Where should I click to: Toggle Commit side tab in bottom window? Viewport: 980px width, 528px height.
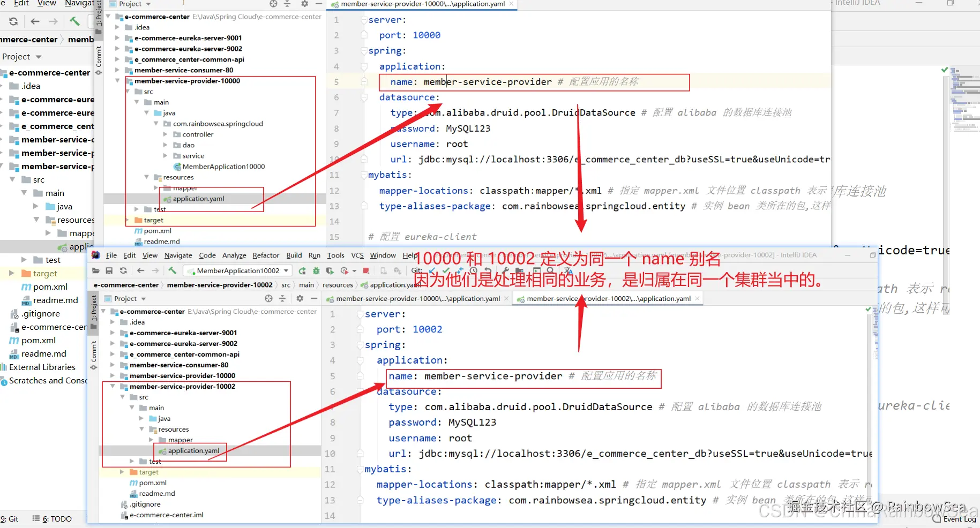point(94,355)
